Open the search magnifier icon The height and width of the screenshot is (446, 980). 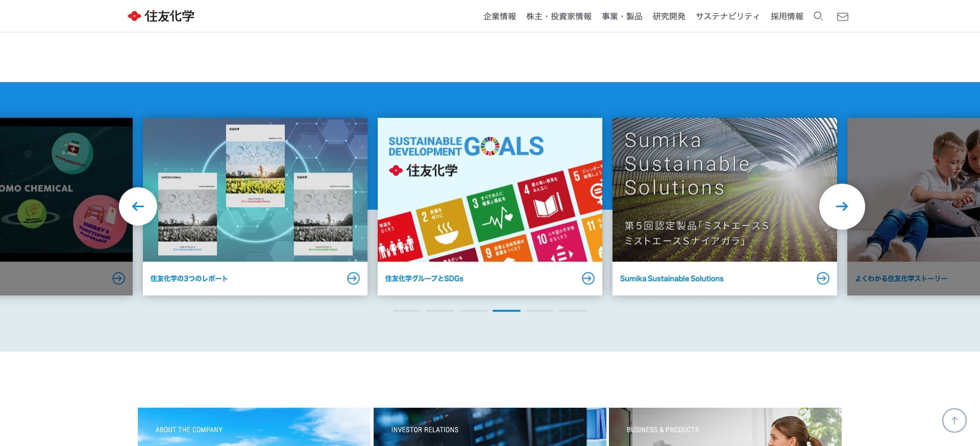tap(818, 16)
